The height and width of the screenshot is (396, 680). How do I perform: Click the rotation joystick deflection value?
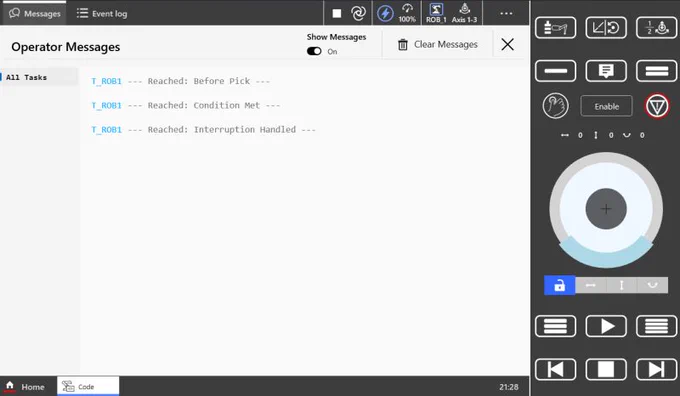(642, 135)
